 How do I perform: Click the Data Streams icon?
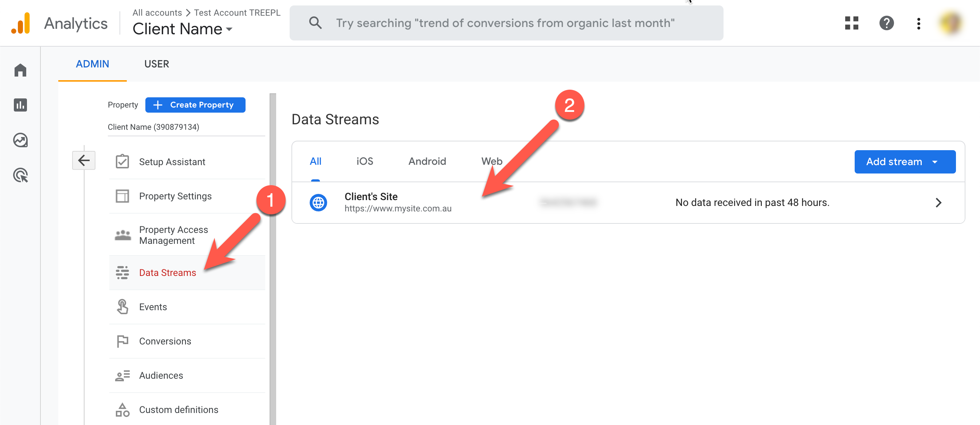pyautogui.click(x=122, y=272)
